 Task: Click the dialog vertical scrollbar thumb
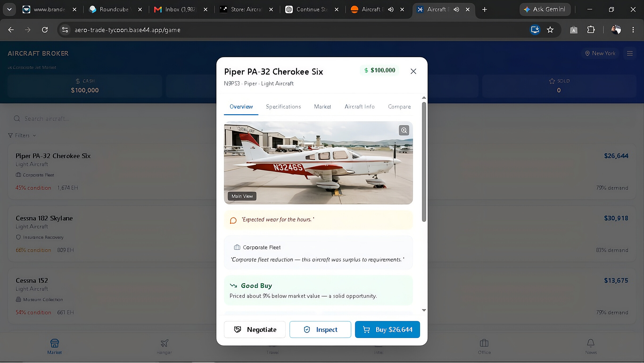click(x=424, y=162)
